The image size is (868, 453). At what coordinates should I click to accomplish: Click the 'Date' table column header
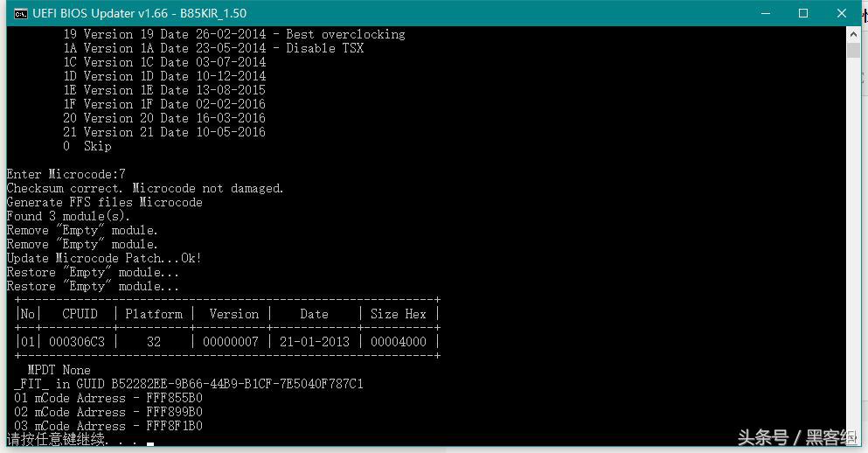[x=314, y=314]
